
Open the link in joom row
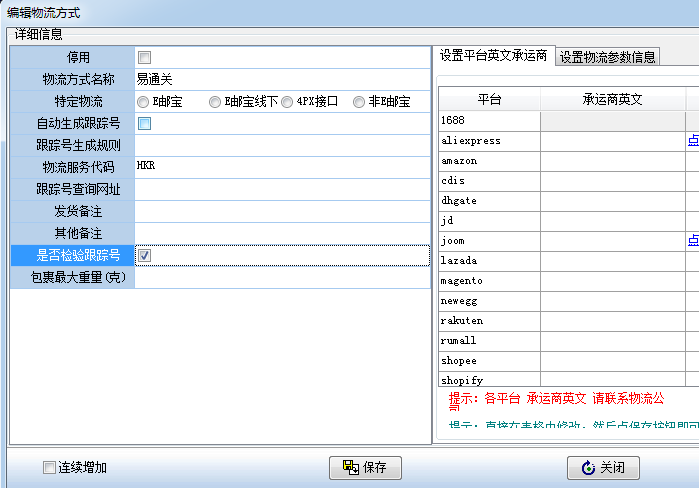[x=693, y=241]
